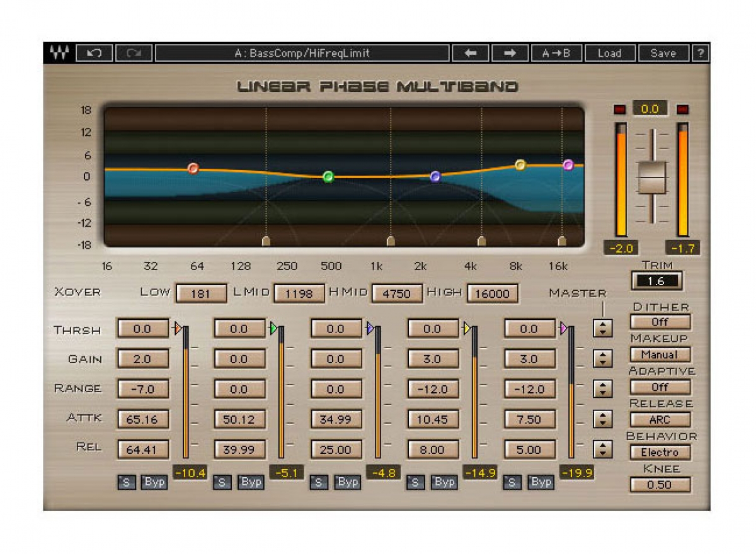Viewport: 756px width, 554px height.
Task: Select the yellow high band node
Action: pyautogui.click(x=520, y=165)
